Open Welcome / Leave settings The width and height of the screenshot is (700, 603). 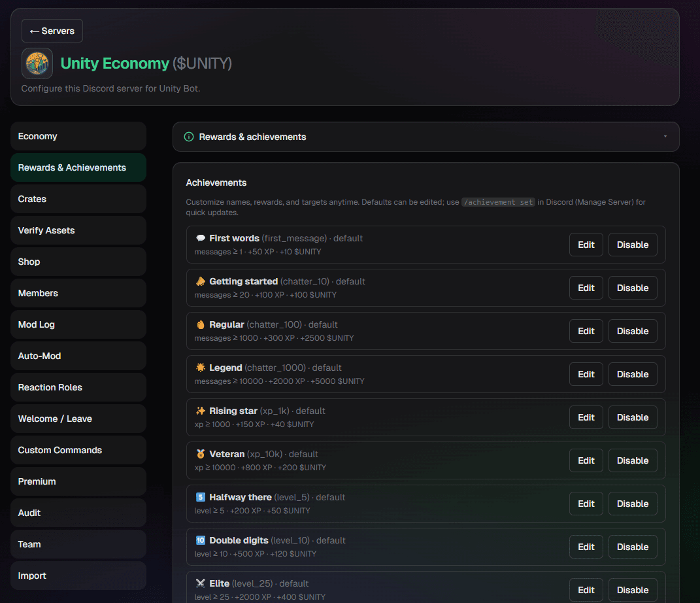pyautogui.click(x=78, y=419)
